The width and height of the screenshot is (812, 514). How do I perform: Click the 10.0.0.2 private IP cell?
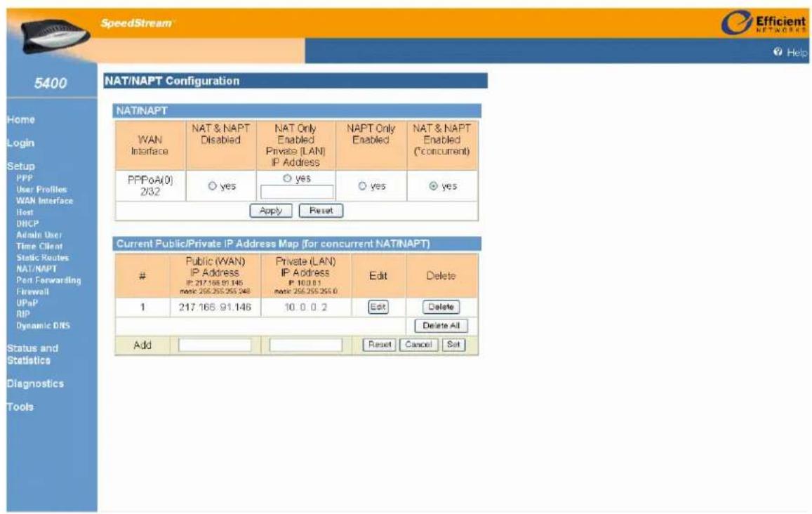[306, 308]
